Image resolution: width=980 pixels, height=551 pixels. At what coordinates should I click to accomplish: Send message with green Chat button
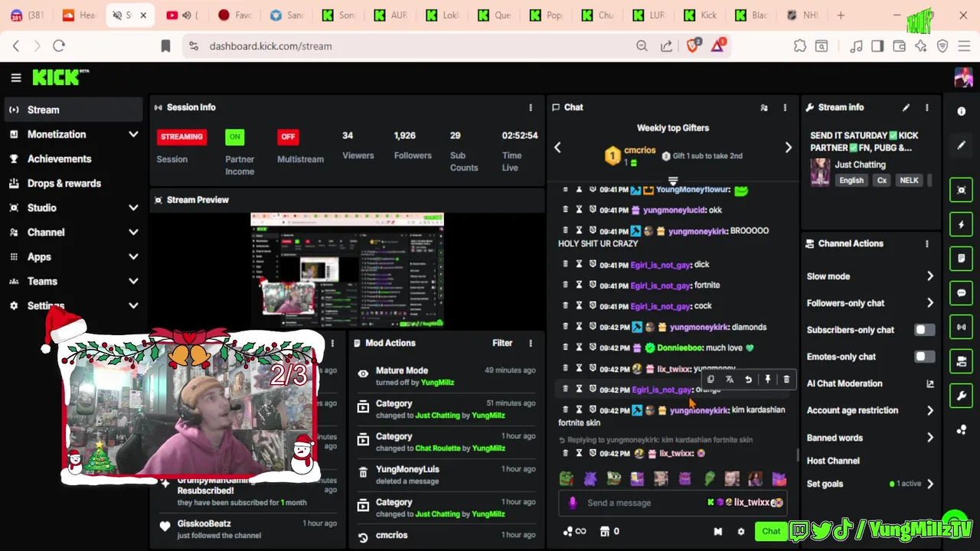coord(771,531)
